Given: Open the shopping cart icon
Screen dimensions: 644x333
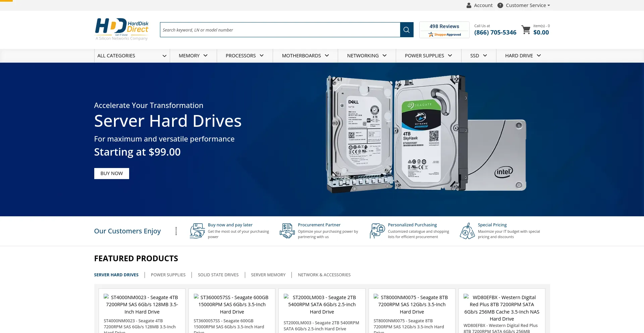Looking at the screenshot, I should 526,30.
